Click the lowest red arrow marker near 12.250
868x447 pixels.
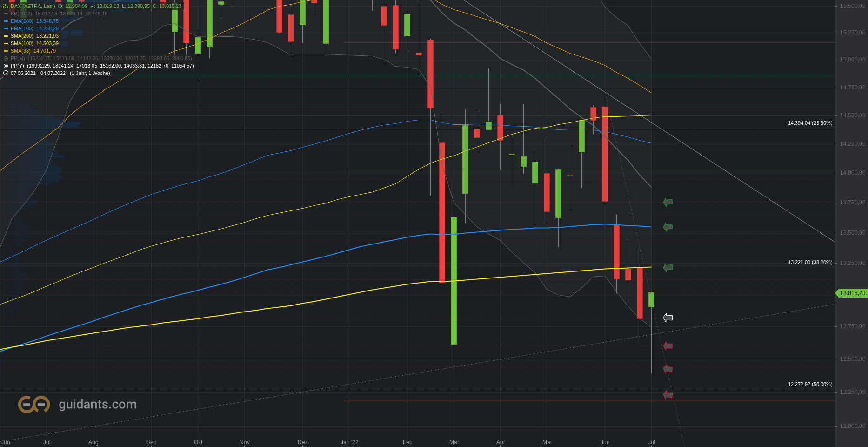point(668,395)
